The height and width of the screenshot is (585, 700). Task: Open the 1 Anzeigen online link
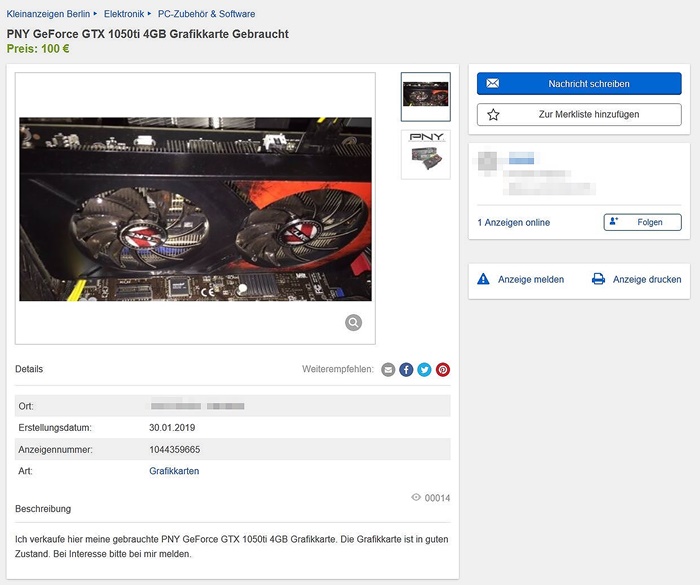click(513, 222)
